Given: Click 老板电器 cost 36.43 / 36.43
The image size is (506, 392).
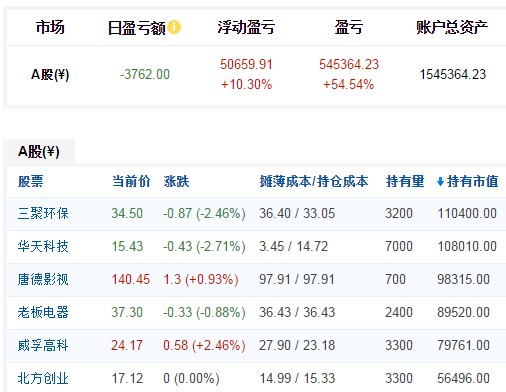Looking at the screenshot, I should pyautogui.click(x=297, y=312).
